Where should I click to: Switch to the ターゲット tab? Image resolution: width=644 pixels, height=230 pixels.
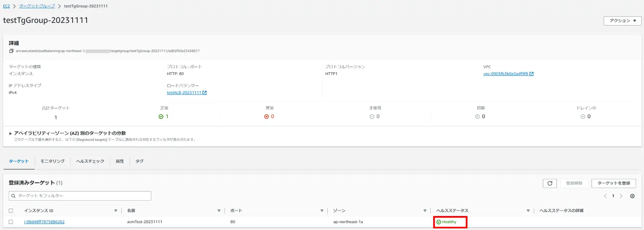(x=19, y=161)
